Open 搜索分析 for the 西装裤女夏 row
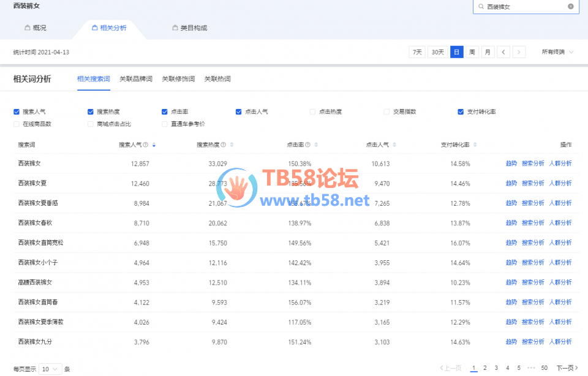The width and height of the screenshot is (588, 376). click(x=533, y=183)
